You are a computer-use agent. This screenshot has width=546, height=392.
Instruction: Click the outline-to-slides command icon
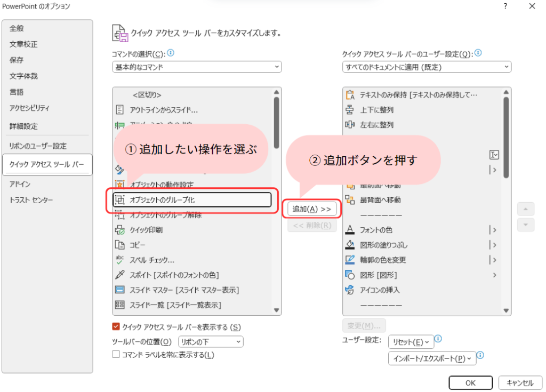119,110
